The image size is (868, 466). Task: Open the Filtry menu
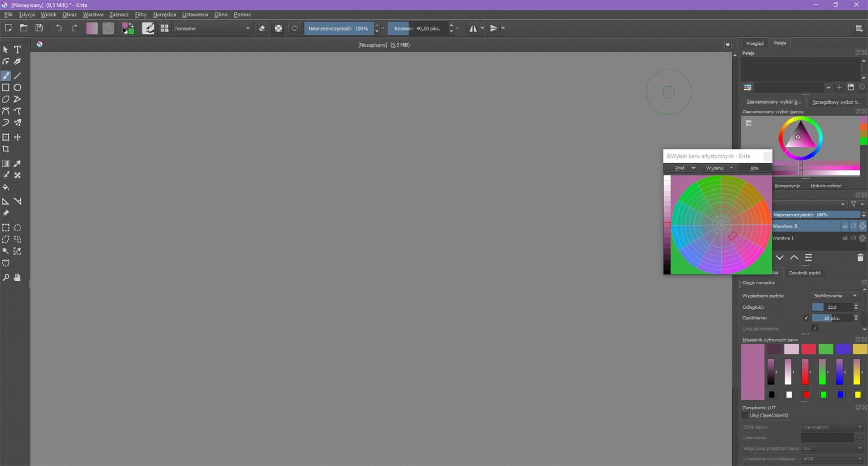pos(140,14)
